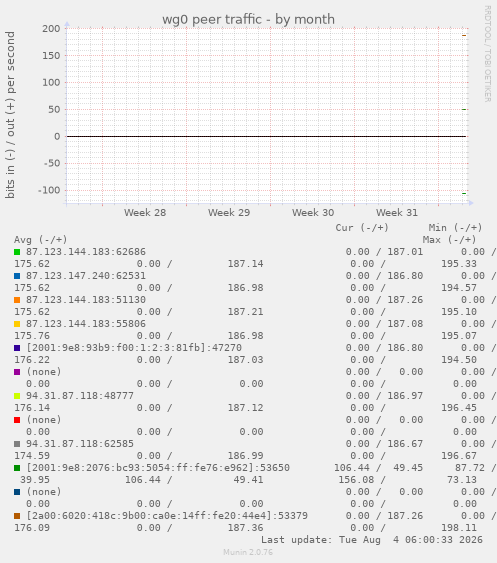
Task: Click the 'Cur (-/+)' column header
Action: click(x=362, y=228)
